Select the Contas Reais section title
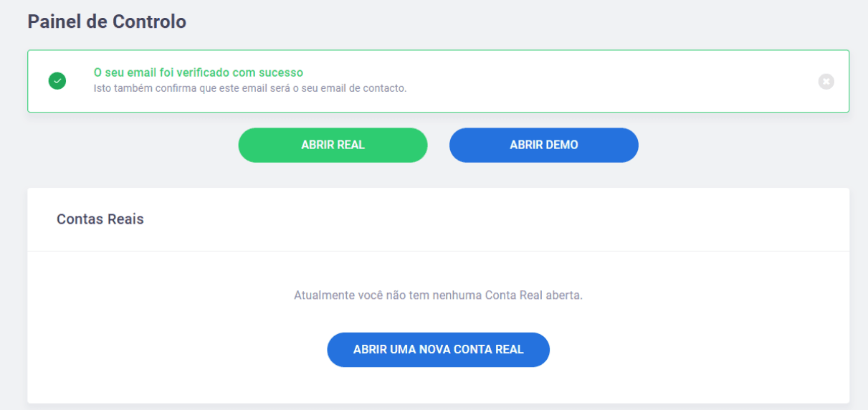Image resolution: width=868 pixels, height=410 pixels. click(x=100, y=219)
